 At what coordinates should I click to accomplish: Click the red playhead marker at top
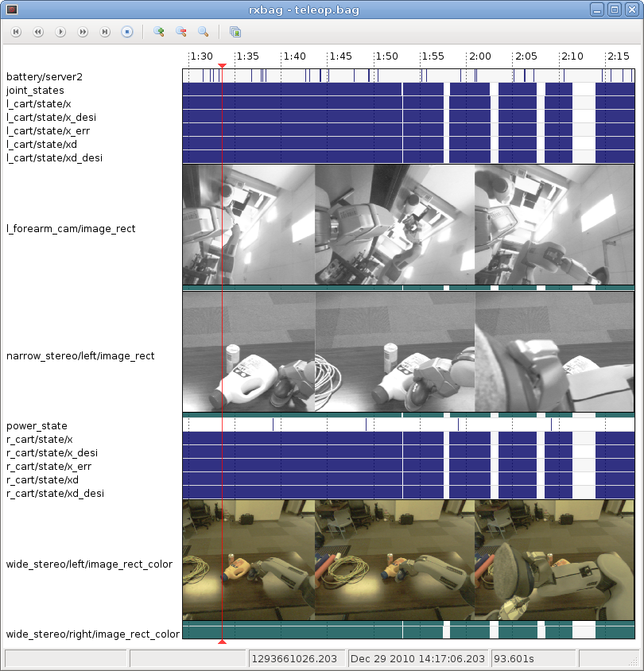[222, 65]
